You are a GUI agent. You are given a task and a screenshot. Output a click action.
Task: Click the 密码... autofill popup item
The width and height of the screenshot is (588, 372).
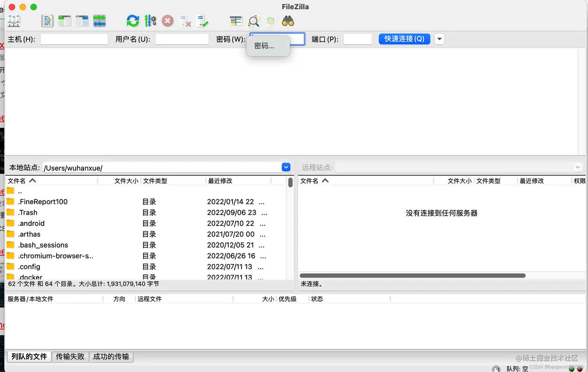pos(268,46)
